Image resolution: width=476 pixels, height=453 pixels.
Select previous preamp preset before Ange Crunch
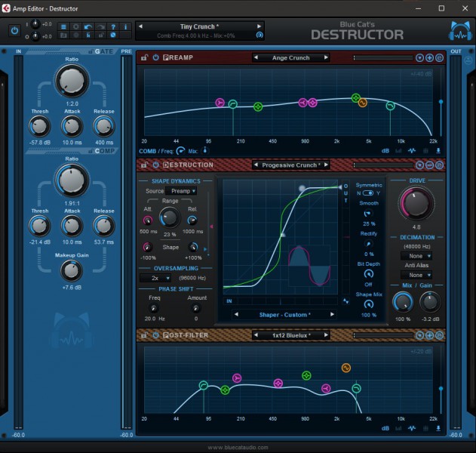[256, 57]
